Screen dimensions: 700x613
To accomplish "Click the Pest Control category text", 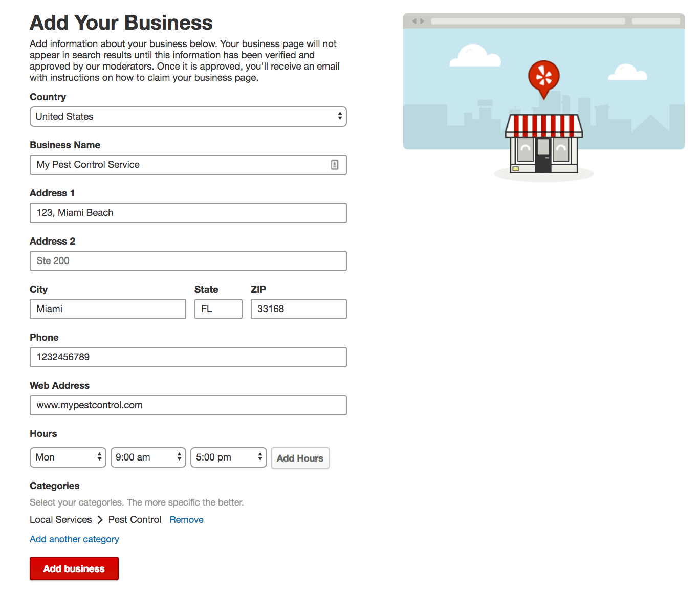I will [x=135, y=520].
